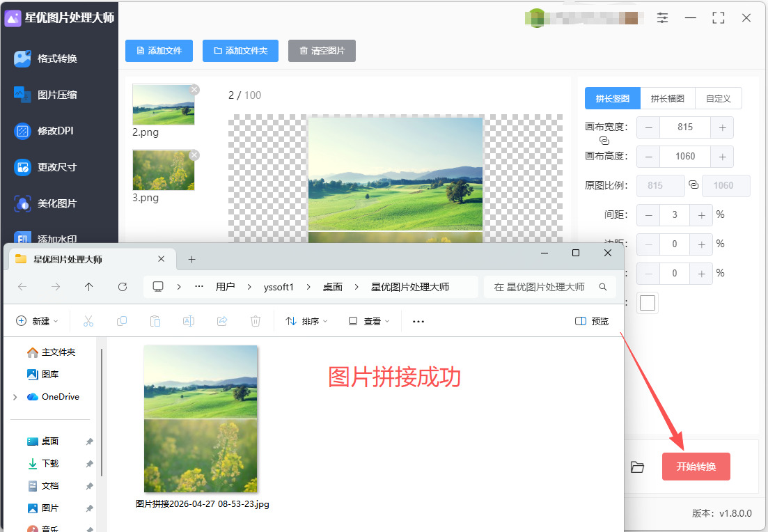Close the 星优图片处理大师 Explorer tab
This screenshot has height=532, width=768.
(x=161, y=259)
